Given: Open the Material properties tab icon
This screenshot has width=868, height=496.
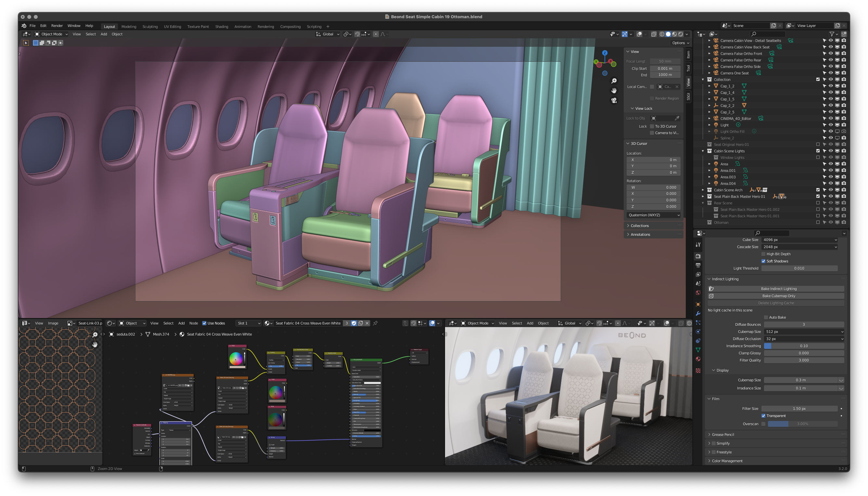Looking at the screenshot, I should (x=698, y=359).
